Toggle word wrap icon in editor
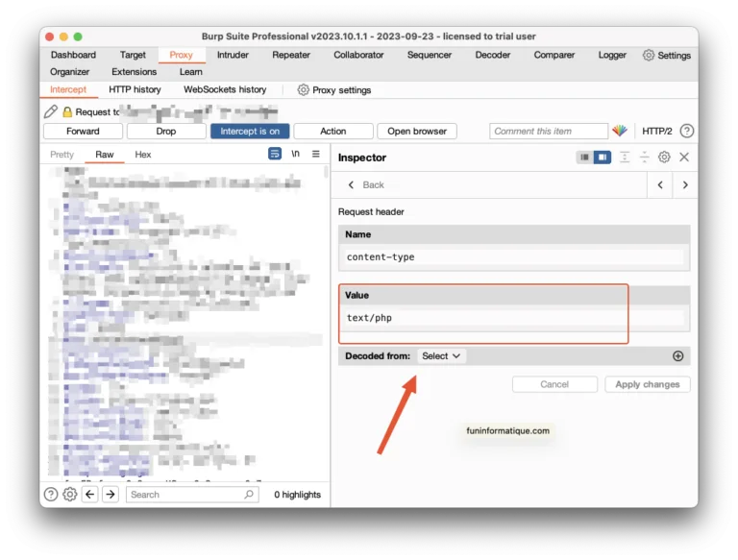This screenshot has height=560, width=738. 275,154
